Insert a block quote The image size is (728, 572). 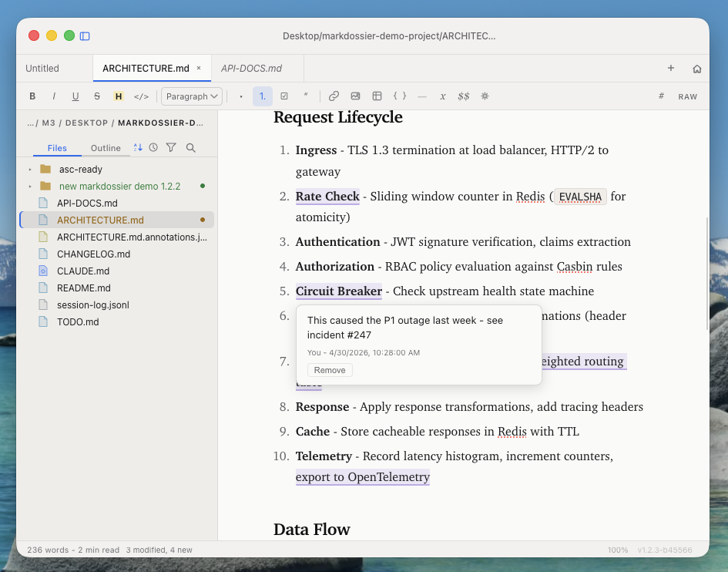click(306, 96)
